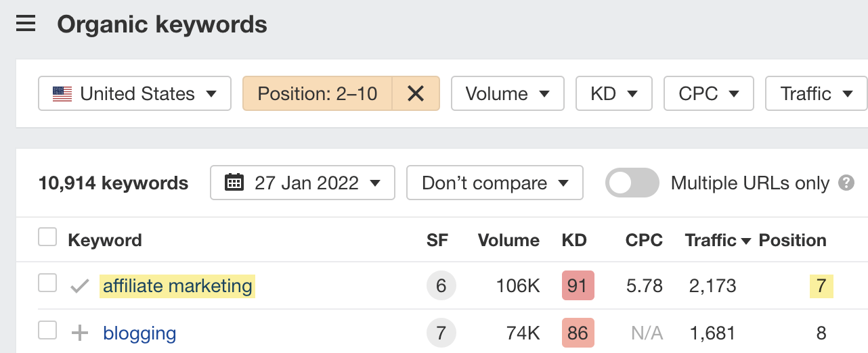Open the Don't compare dropdown
Viewport: 868px width, 353px height.
coord(494,183)
